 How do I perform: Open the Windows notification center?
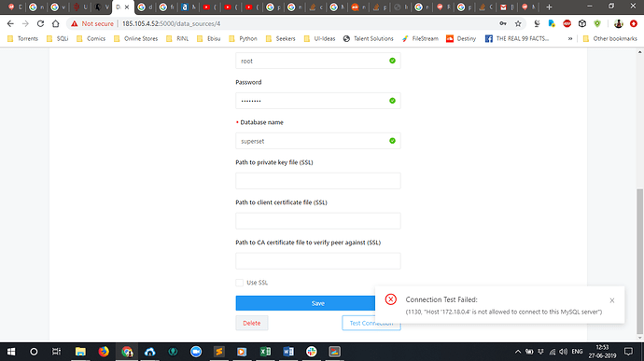(x=628, y=352)
